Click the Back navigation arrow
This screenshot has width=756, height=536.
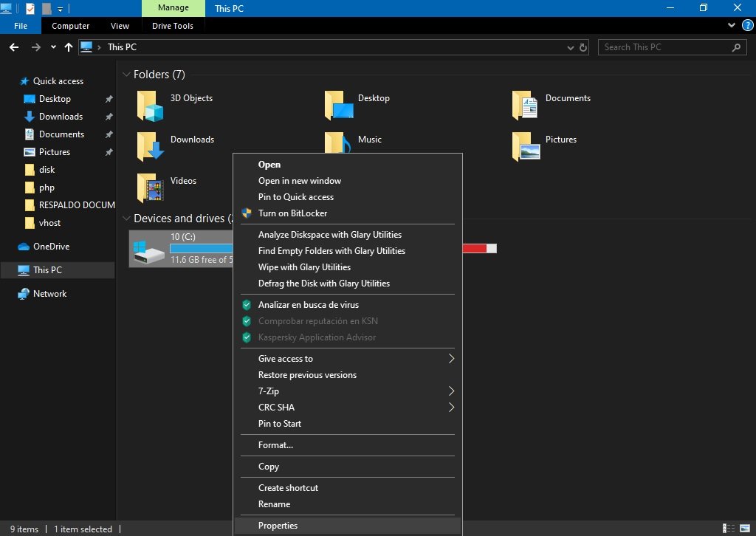(x=14, y=47)
